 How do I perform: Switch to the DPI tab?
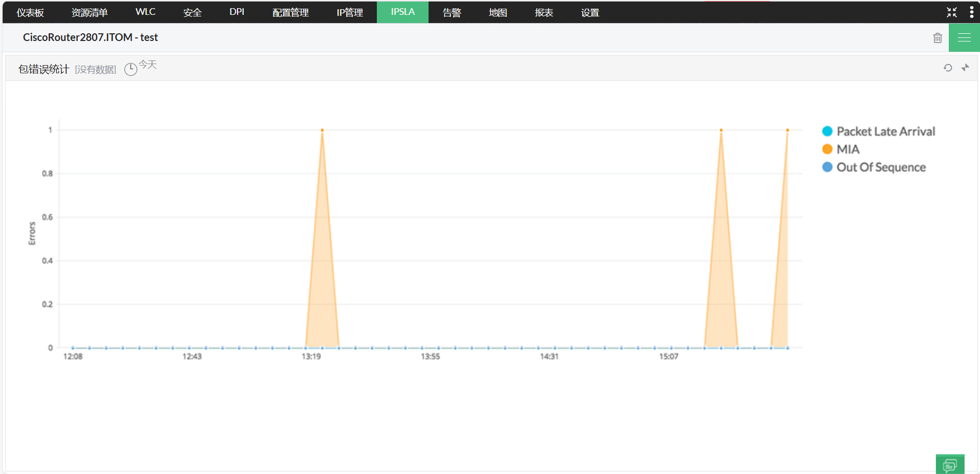pos(237,12)
